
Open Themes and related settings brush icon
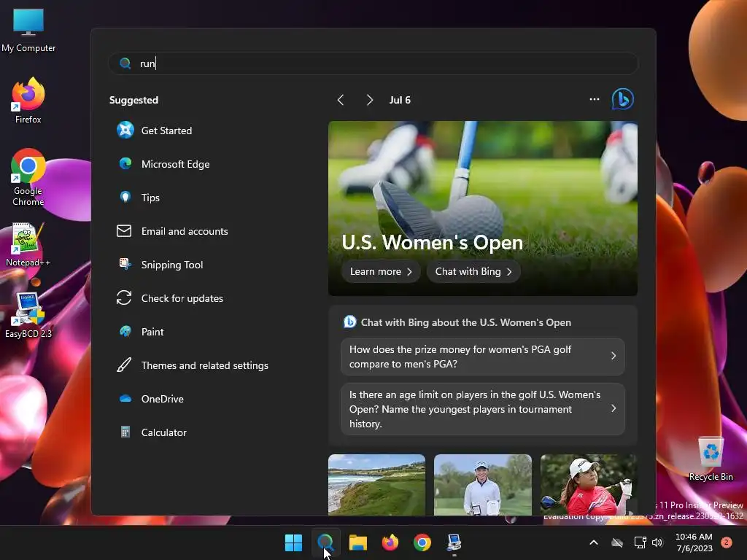coord(124,365)
